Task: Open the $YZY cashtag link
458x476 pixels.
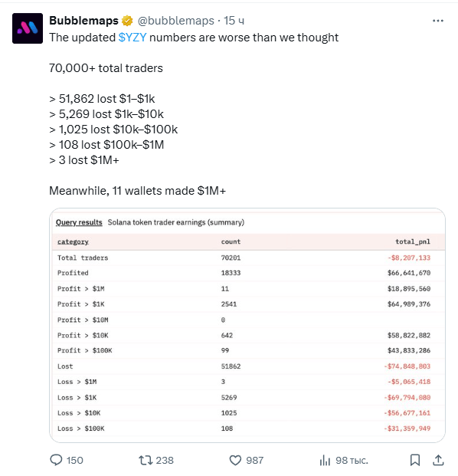Action: (132, 38)
